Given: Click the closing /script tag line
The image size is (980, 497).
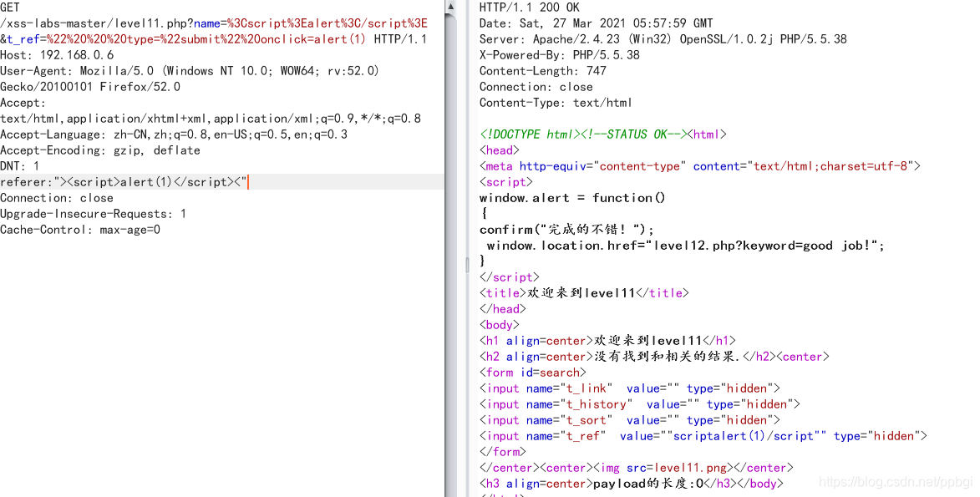Looking at the screenshot, I should (x=510, y=277).
